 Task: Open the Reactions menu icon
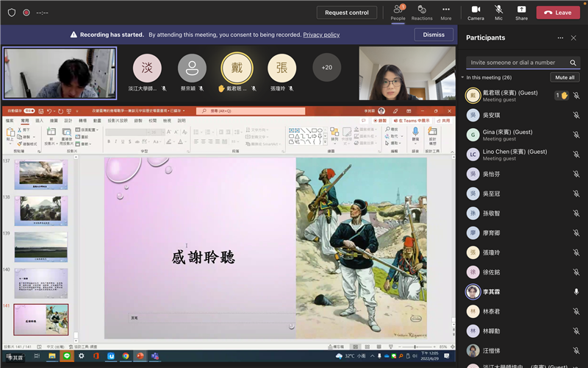click(x=422, y=11)
